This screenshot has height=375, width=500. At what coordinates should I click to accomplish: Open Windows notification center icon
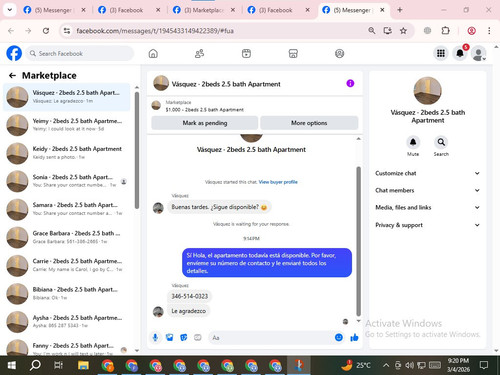484,365
